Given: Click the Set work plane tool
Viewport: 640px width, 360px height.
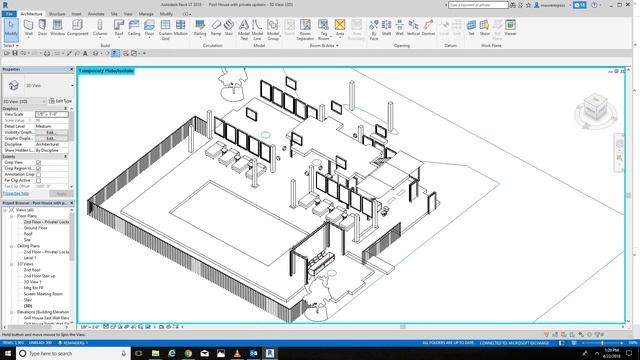Looking at the screenshot, I should pos(471,28).
